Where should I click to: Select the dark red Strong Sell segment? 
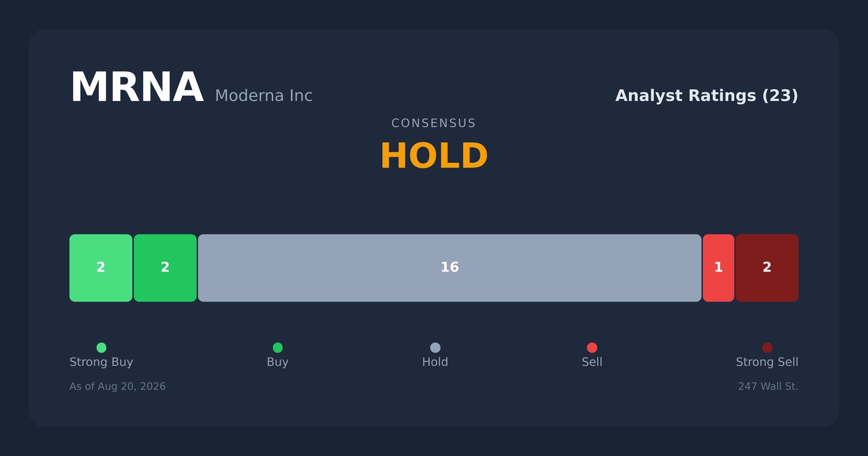pyautogui.click(x=767, y=268)
